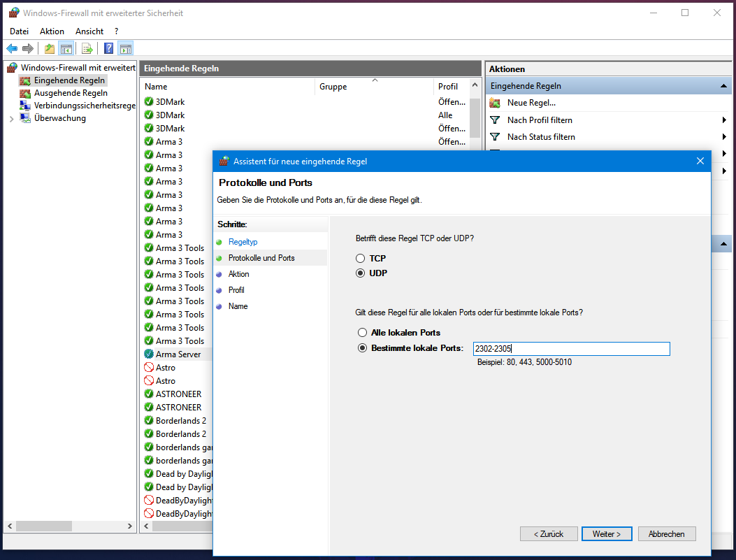The image size is (736, 560).
Task: Click the back arrow toolbar icon
Action: pyautogui.click(x=12, y=48)
